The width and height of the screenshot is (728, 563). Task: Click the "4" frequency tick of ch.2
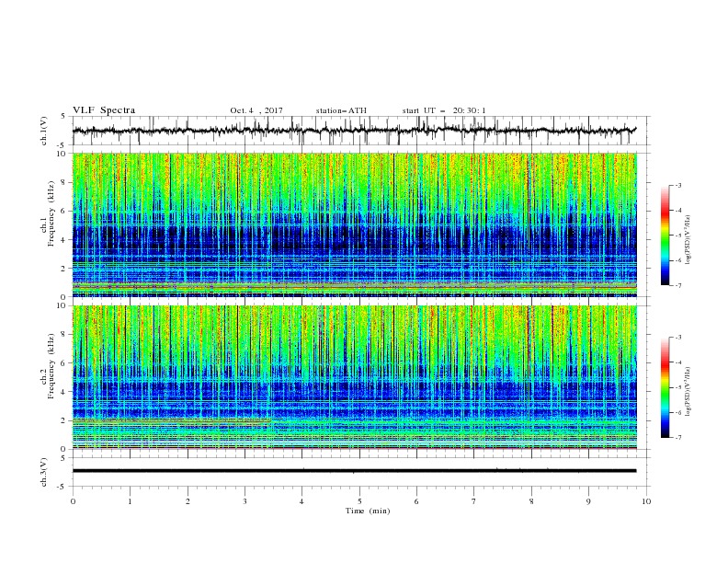(x=64, y=392)
